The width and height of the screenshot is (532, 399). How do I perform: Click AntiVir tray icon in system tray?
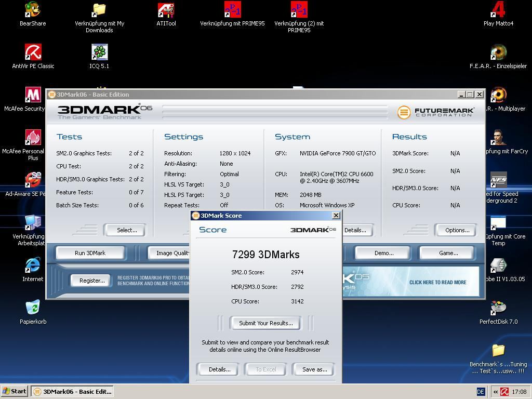tap(504, 392)
